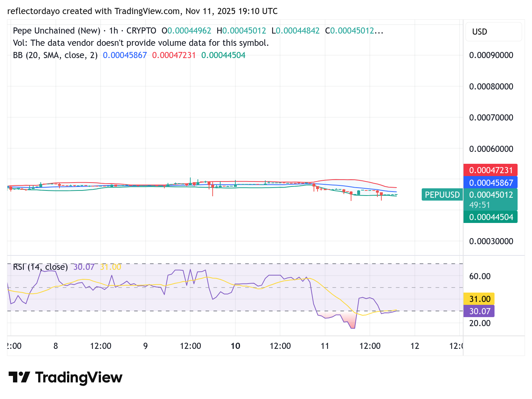Click the Pepe Unchained (New) symbol title
The image size is (532, 399).
click(x=57, y=31)
